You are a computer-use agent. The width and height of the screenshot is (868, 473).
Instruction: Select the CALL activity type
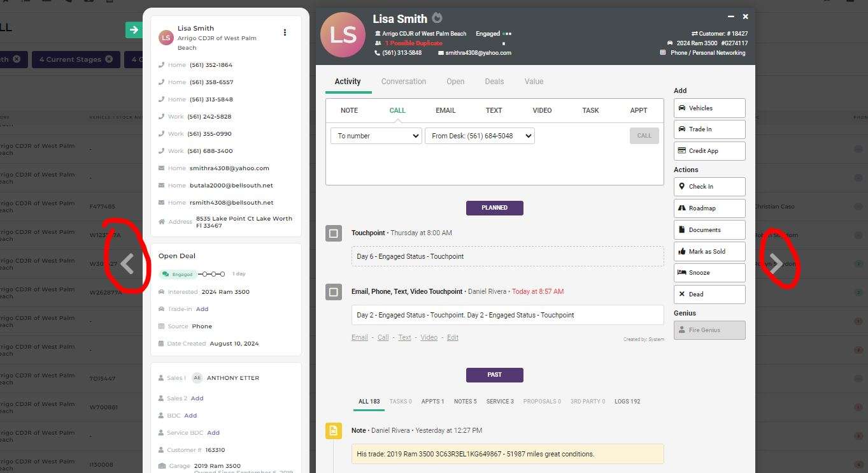tap(397, 110)
